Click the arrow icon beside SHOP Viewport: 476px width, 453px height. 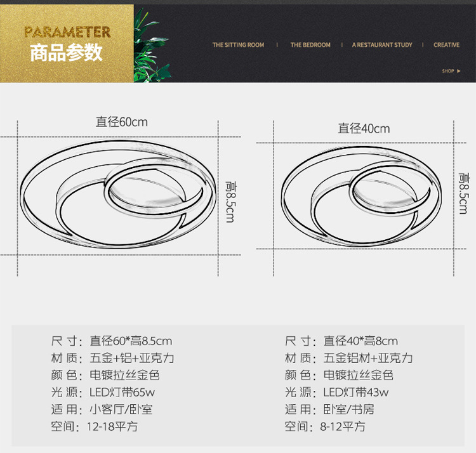459,71
